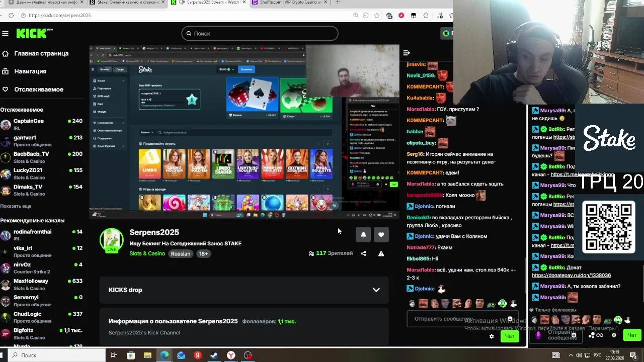Screen dimensions: 644x362
Task: Click the report stream warning icon
Action: point(381,253)
